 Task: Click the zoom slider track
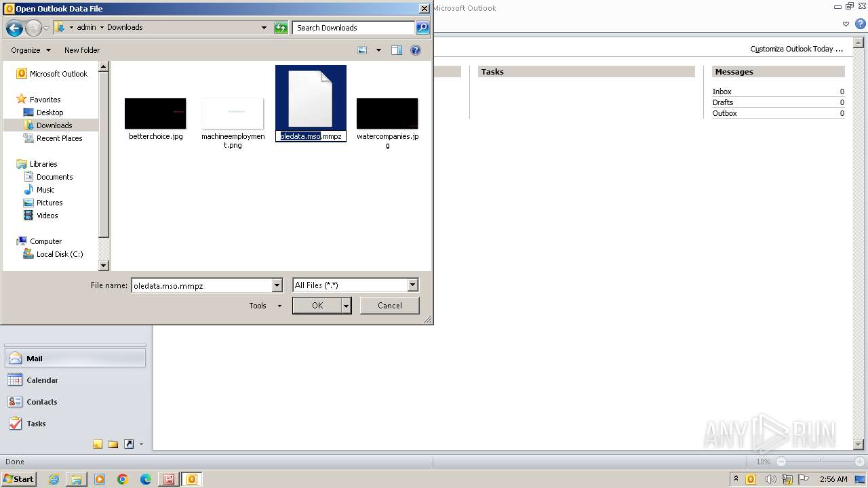click(x=820, y=462)
